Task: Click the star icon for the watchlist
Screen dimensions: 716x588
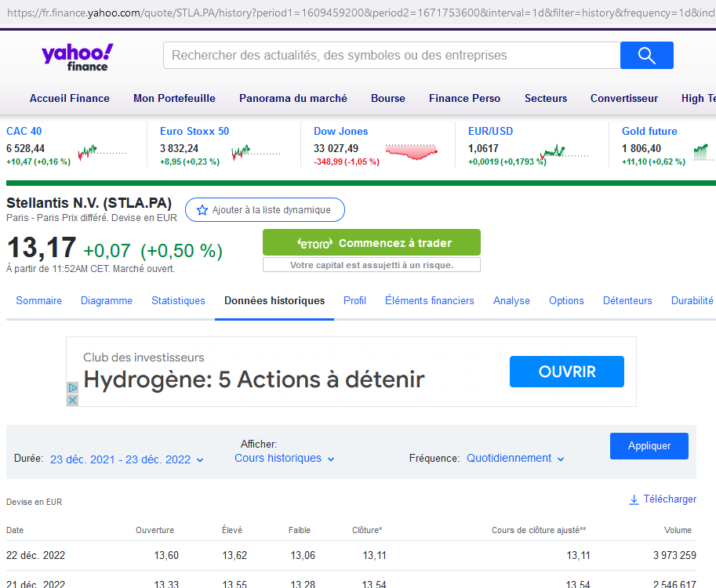Action: [202, 210]
